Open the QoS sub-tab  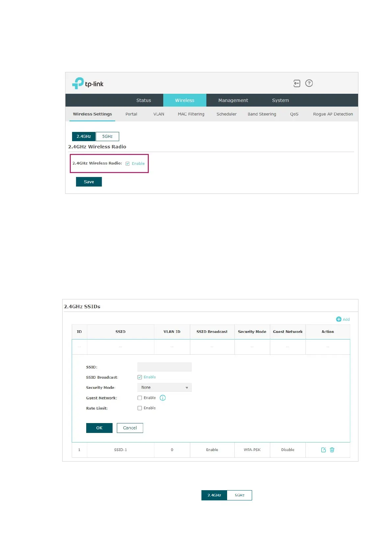pyautogui.click(x=294, y=114)
